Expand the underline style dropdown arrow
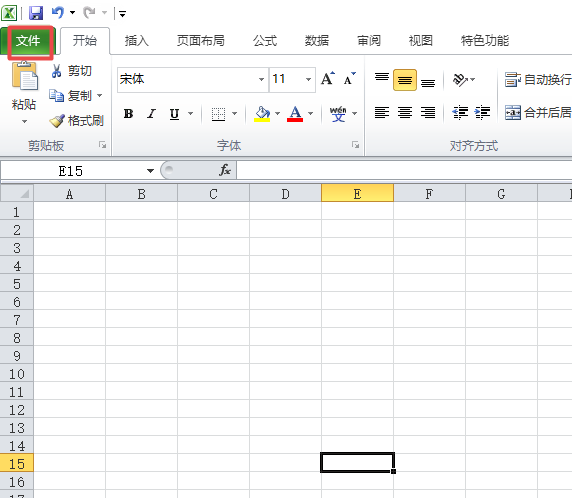 [190, 114]
